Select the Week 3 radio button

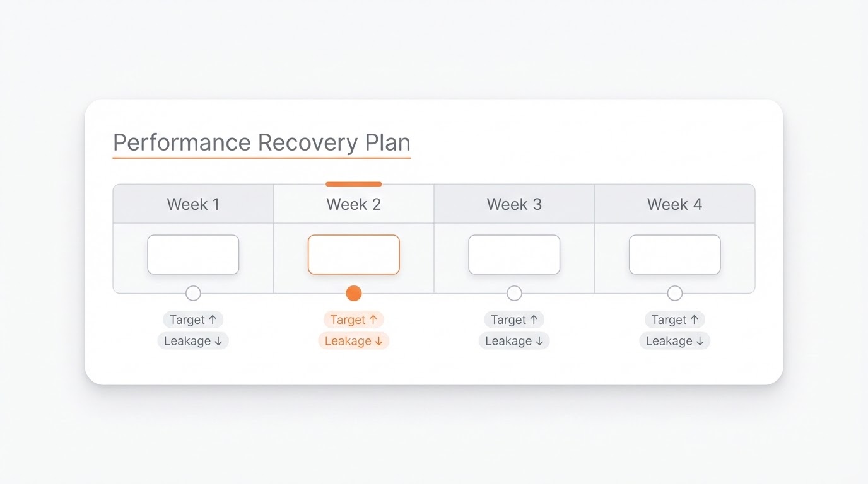click(514, 293)
